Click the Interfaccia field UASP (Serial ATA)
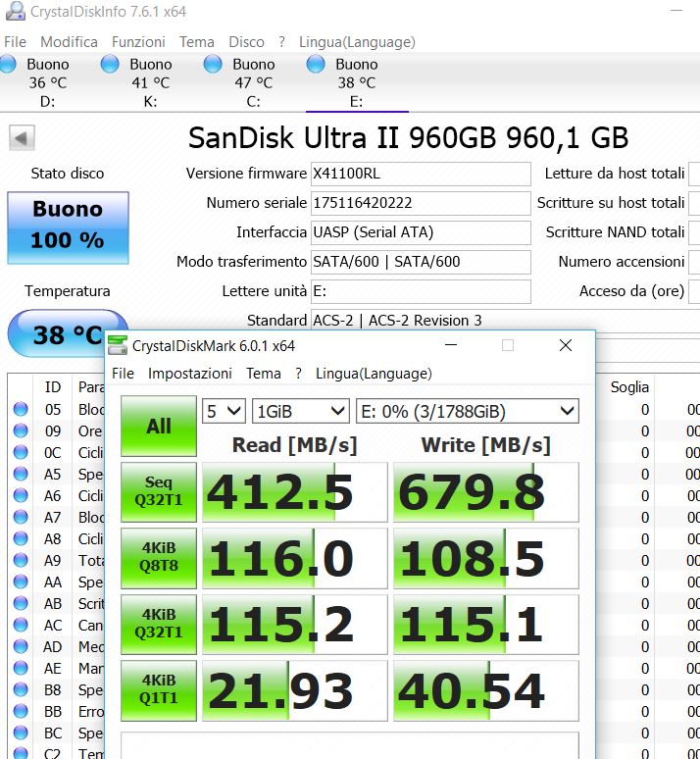The height and width of the screenshot is (759, 700). point(421,232)
